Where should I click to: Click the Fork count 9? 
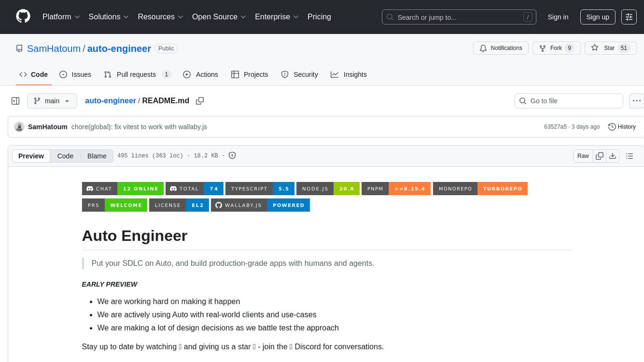click(570, 48)
